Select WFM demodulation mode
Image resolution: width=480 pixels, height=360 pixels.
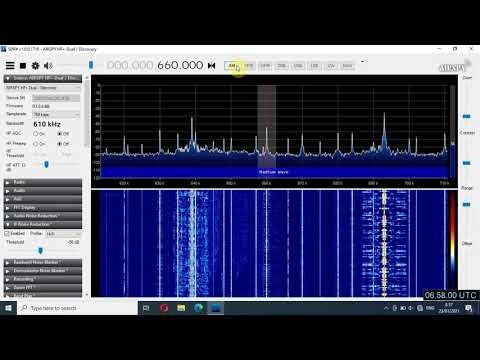click(x=265, y=66)
